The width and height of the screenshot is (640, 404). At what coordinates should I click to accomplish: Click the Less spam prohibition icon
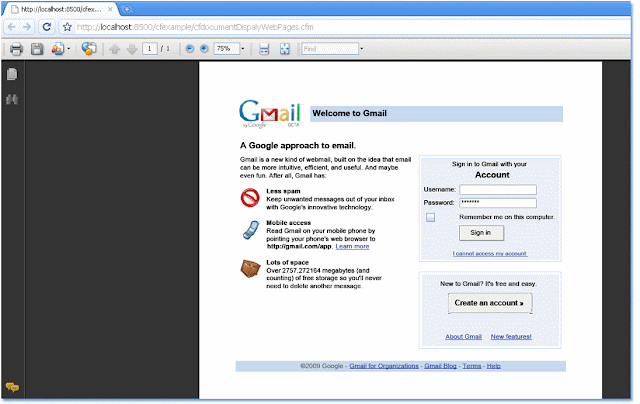pyautogui.click(x=250, y=198)
